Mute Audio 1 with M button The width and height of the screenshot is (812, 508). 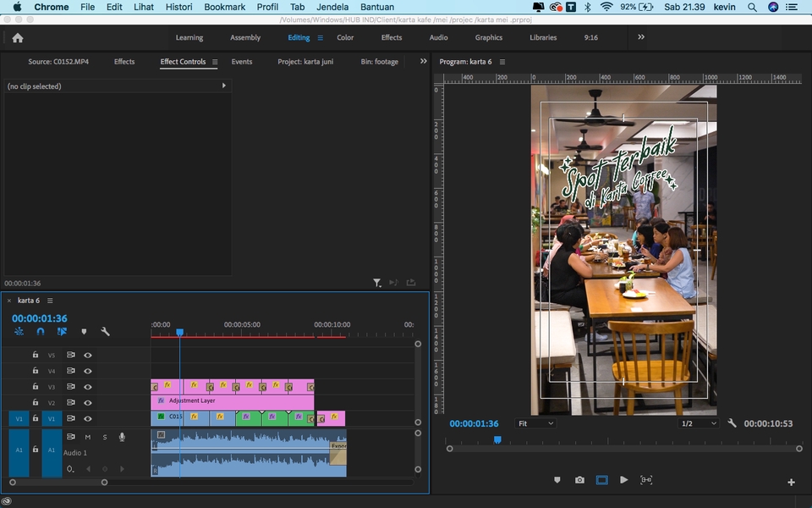(88, 437)
